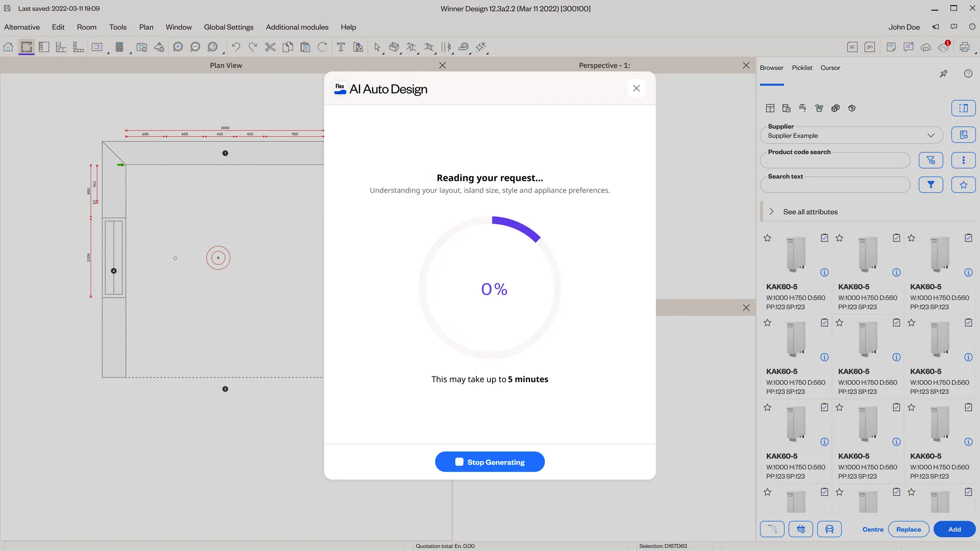Star the second KAK60-5 in top row
Screen dimensions: 980x551
coord(840,238)
